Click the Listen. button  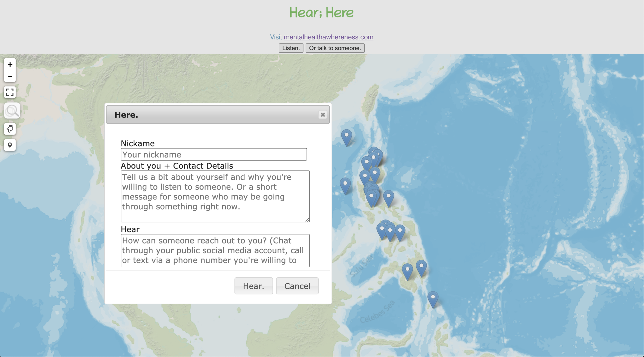click(x=291, y=48)
